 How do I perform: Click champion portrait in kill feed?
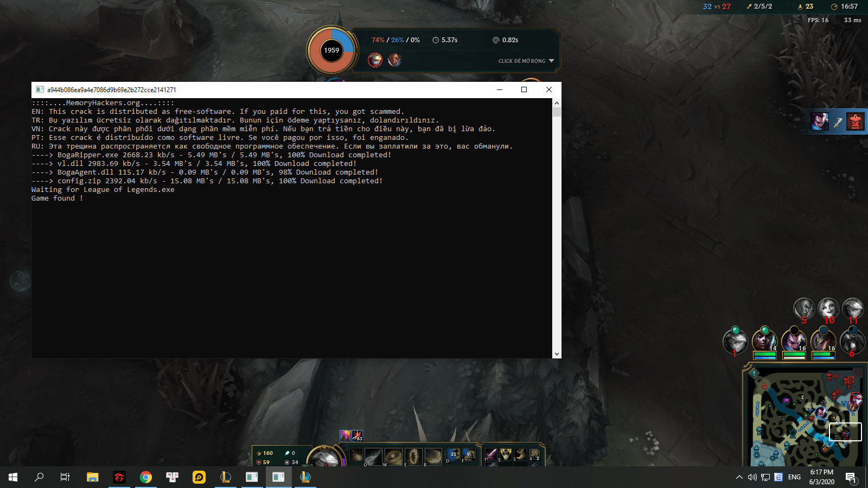820,121
